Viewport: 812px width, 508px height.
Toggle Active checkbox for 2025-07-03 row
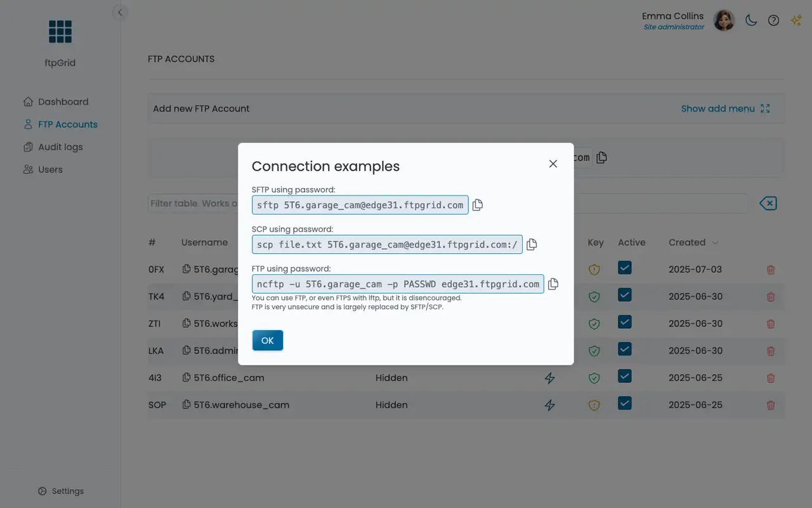625,268
